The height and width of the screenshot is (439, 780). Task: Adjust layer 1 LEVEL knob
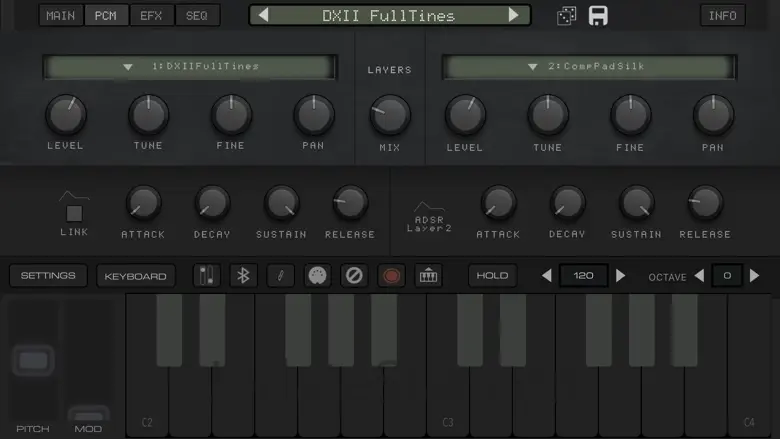tap(66, 114)
